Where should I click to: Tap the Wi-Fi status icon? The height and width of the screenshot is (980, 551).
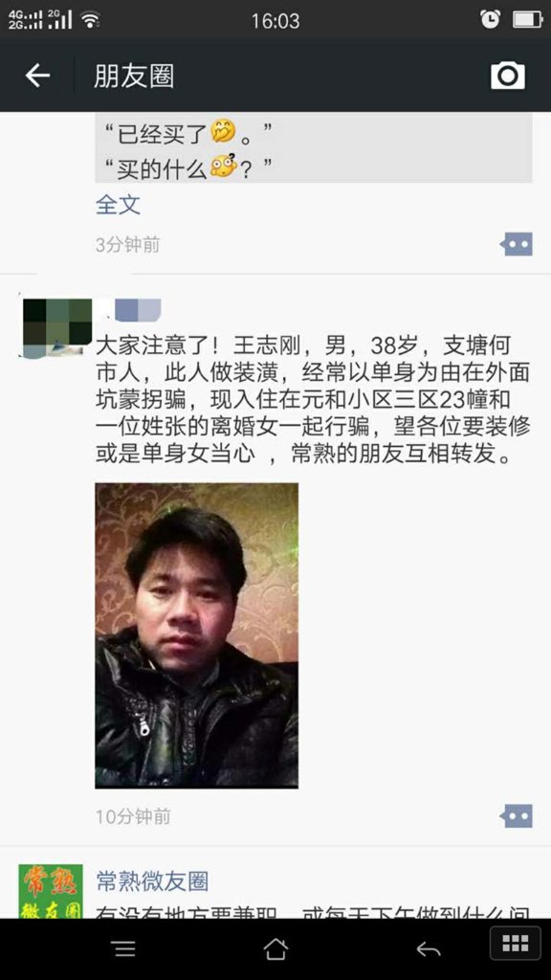91,20
